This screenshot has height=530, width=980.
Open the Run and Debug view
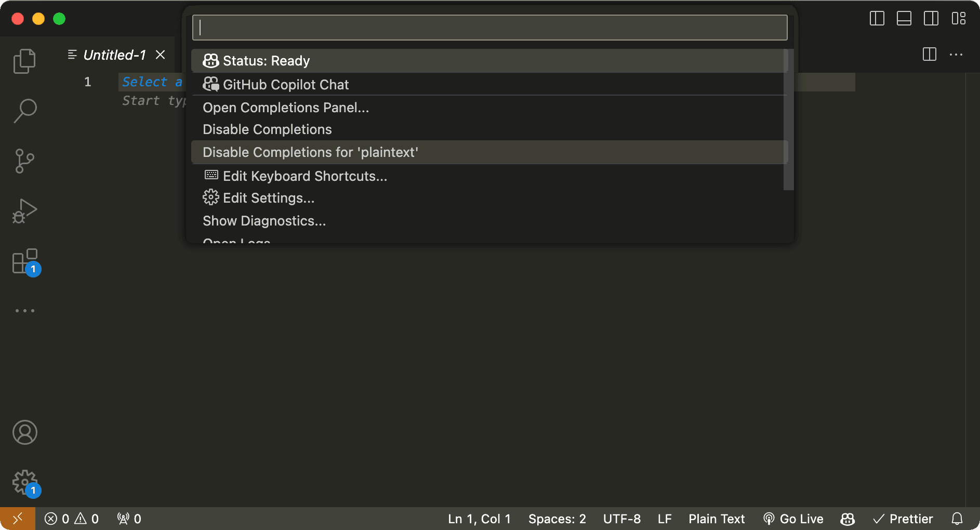pos(24,210)
